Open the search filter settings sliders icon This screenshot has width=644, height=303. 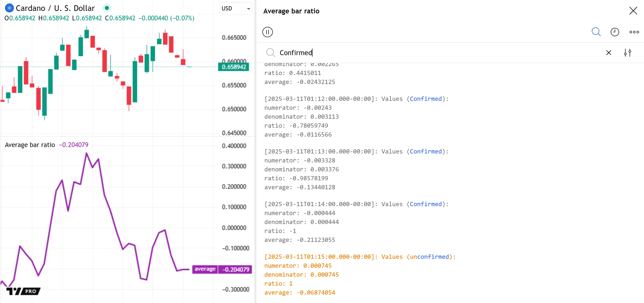click(x=627, y=53)
